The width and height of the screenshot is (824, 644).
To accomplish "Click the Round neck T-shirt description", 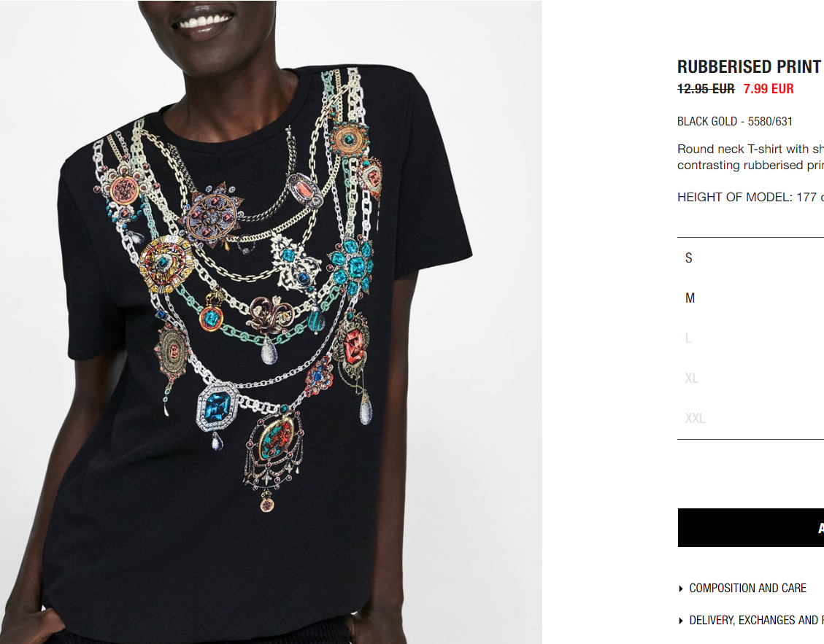I will coord(750,157).
